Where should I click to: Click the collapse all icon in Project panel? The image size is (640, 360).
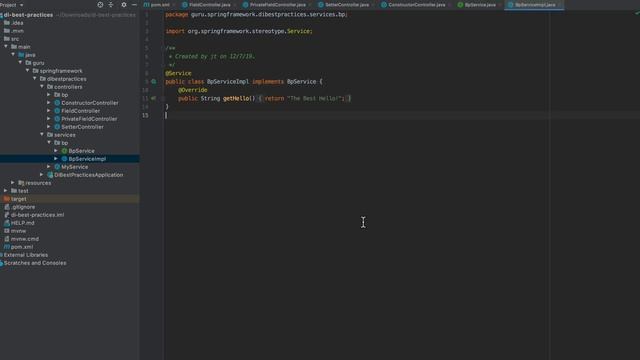pyautogui.click(x=111, y=4)
